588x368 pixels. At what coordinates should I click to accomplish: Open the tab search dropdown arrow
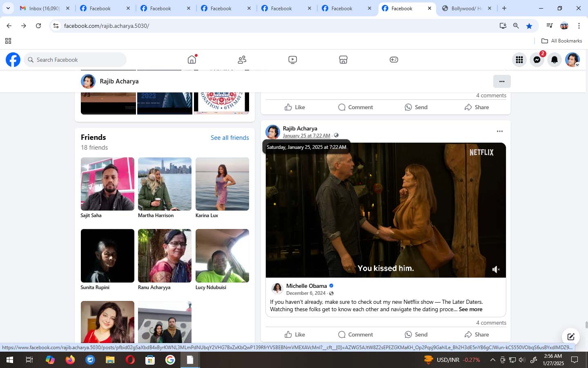[x=8, y=8]
